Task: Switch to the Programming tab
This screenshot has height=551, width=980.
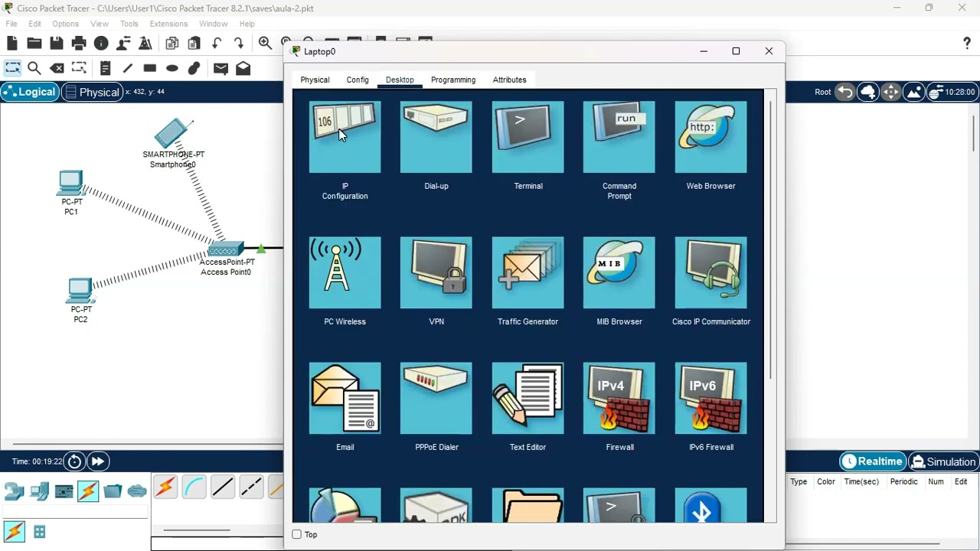Action: 453,80
